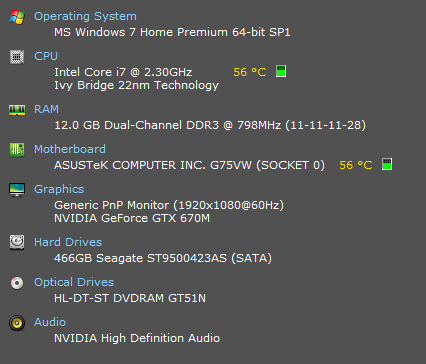Screen dimensions: 426x364
Task: Open the Audio section heading
Action: [x=50, y=322]
